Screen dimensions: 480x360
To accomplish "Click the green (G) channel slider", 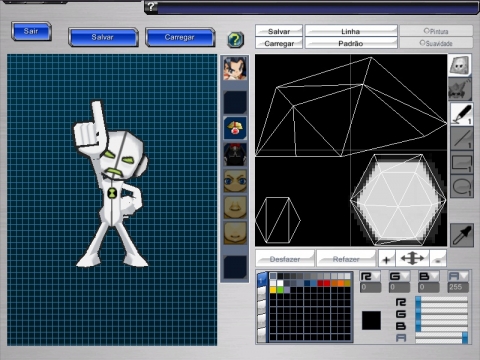I will 442,314.
